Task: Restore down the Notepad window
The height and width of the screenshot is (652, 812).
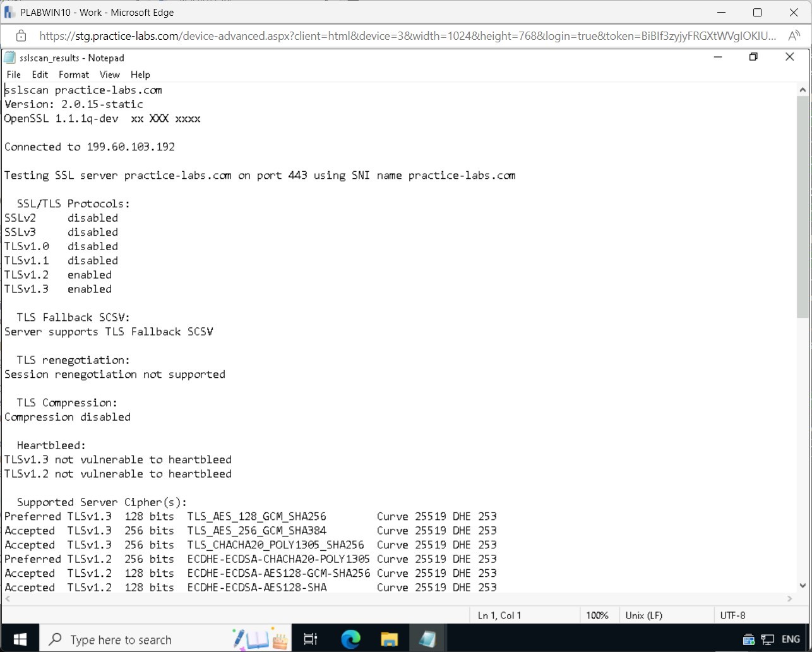Action: click(x=753, y=57)
